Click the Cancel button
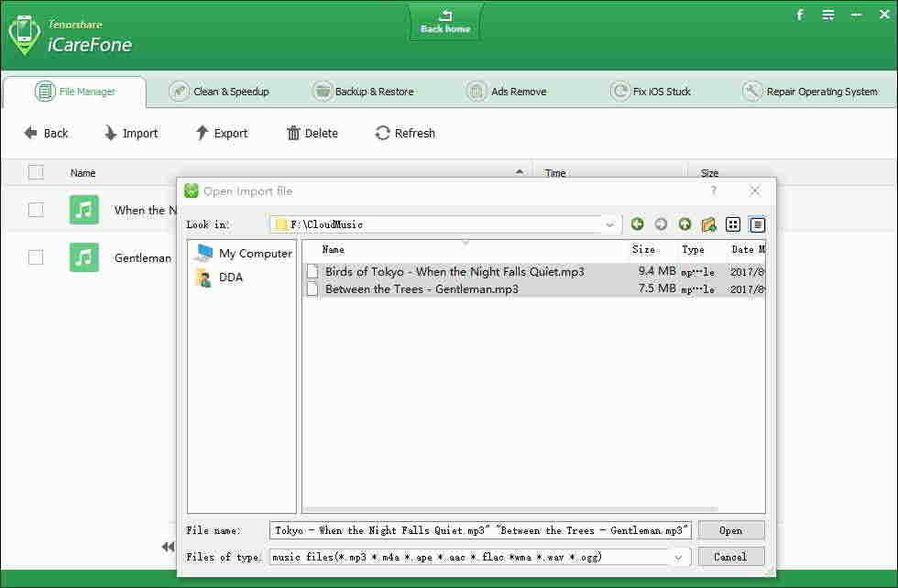Viewport: 898px width, 588px height. pos(731,557)
